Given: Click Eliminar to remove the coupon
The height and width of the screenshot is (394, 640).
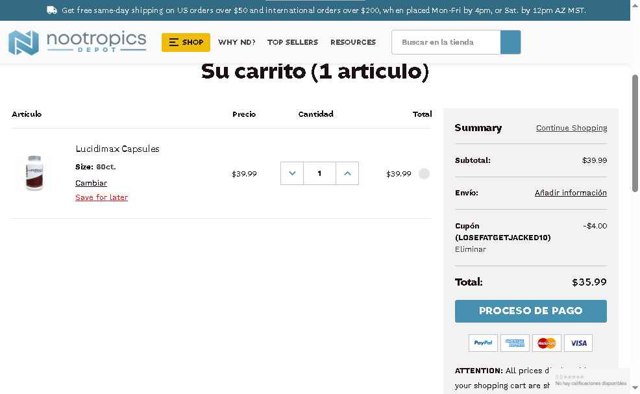Looking at the screenshot, I should 470,249.
